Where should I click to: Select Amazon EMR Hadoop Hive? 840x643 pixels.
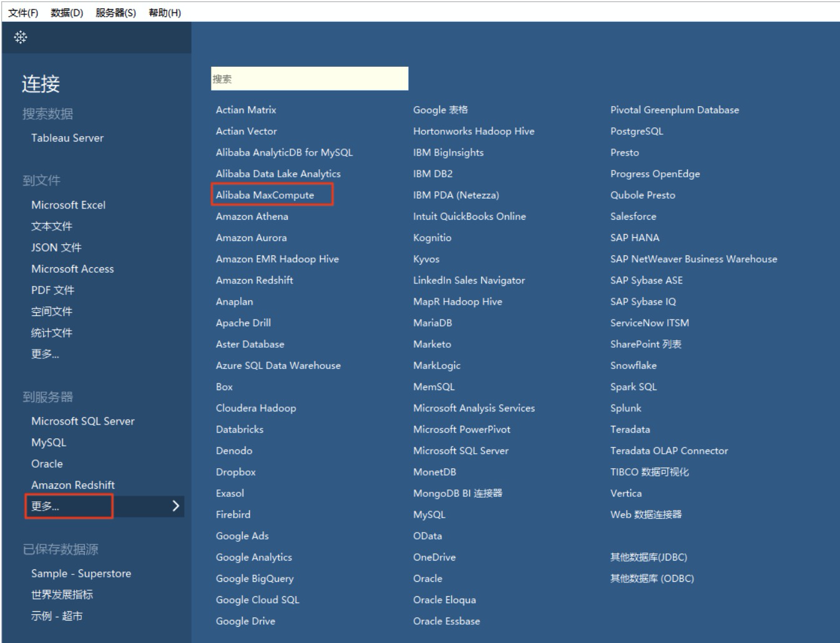point(277,258)
